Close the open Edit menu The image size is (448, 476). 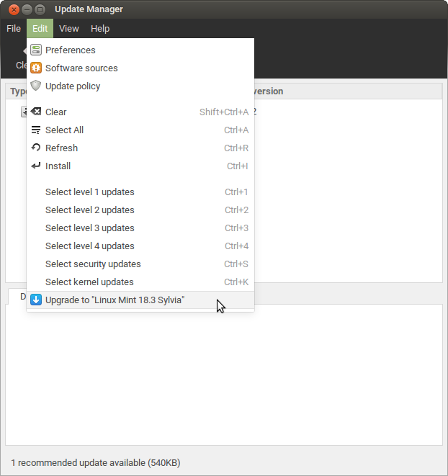(40, 29)
